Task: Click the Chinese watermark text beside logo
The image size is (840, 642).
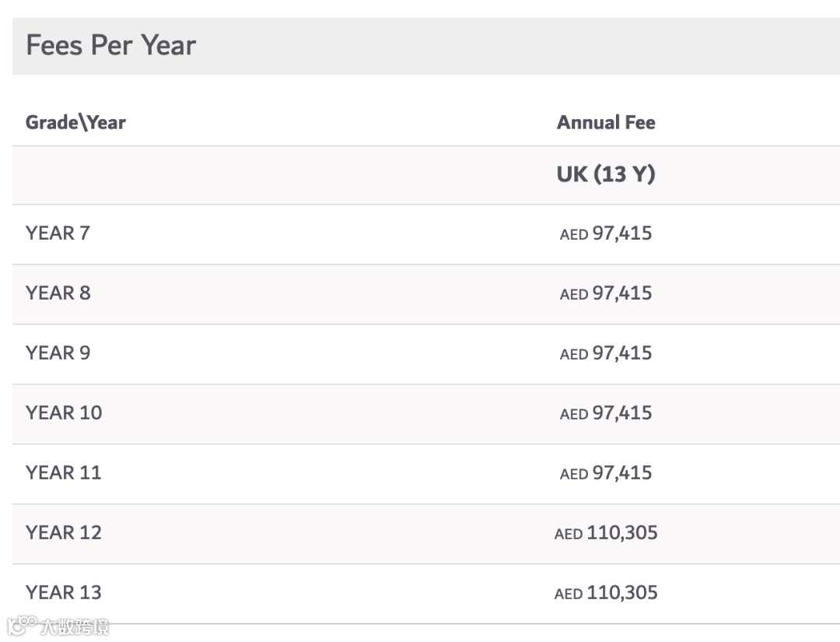Action: 75,626
